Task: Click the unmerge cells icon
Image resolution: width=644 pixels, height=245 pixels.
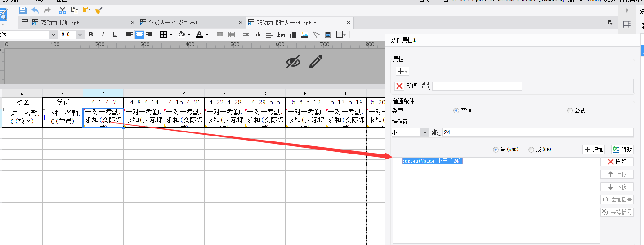Action: pyautogui.click(x=232, y=35)
